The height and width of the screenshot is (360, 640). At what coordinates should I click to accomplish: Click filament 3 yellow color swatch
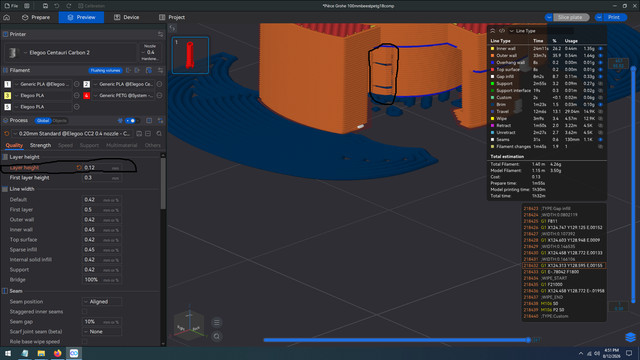tap(7, 96)
